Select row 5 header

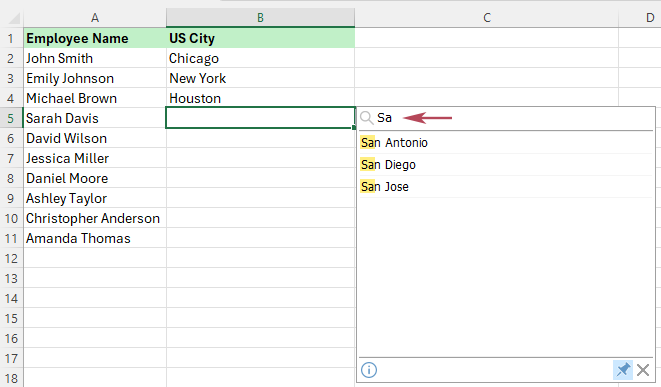[11, 118]
